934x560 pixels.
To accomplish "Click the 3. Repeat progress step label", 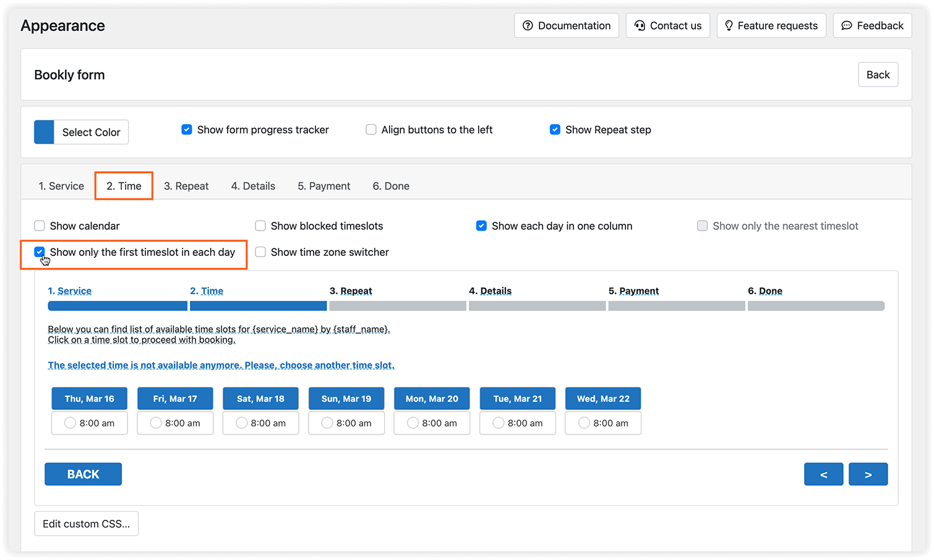I will (x=351, y=291).
